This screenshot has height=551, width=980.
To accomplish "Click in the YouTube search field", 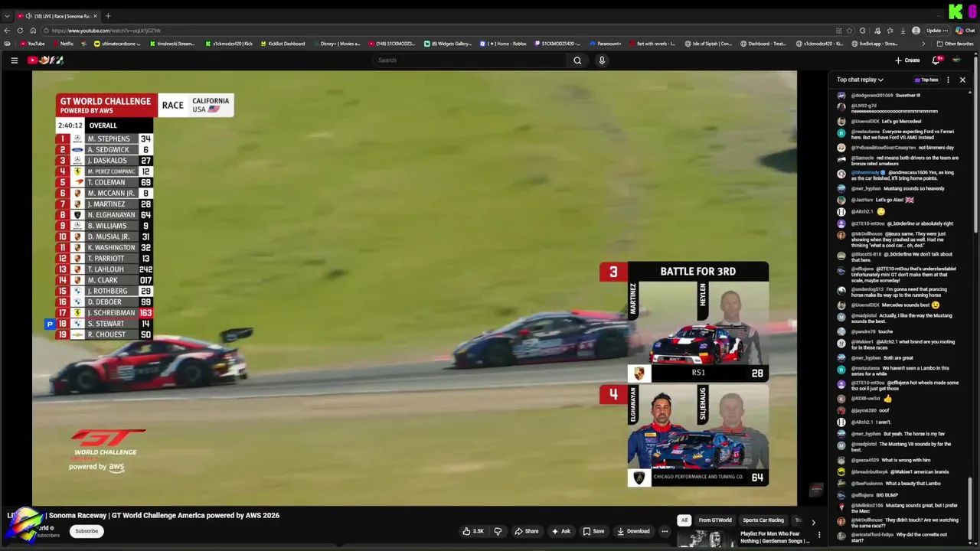I will point(471,60).
